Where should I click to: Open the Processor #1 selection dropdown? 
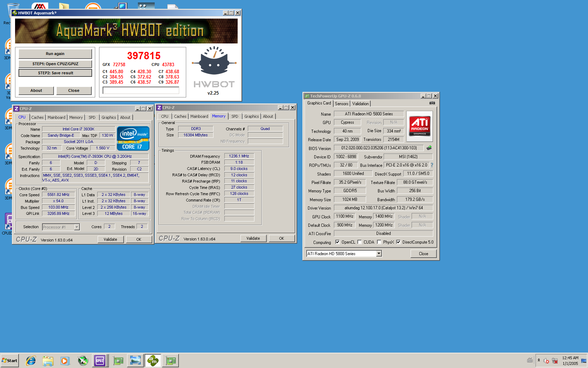pos(77,227)
